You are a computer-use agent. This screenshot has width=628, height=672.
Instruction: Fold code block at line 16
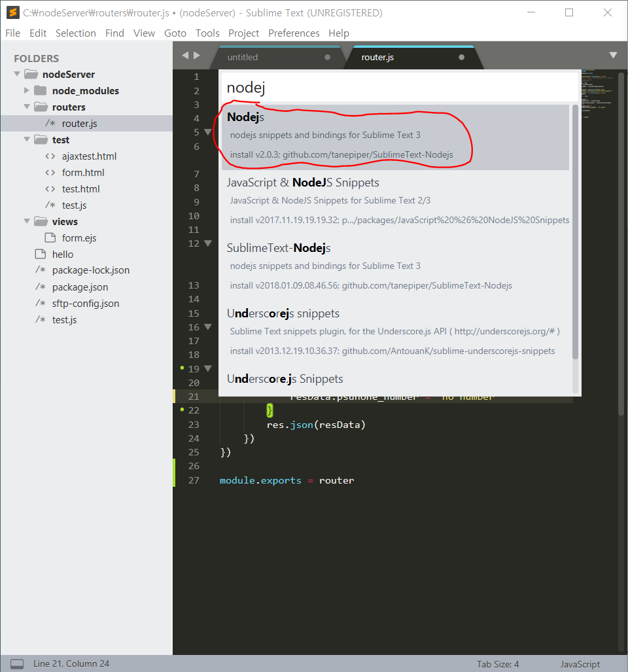(208, 327)
